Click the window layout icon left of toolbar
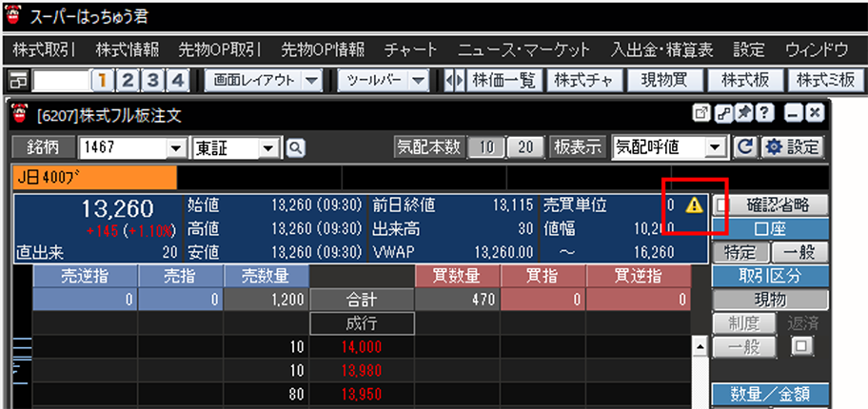 pos(19,80)
